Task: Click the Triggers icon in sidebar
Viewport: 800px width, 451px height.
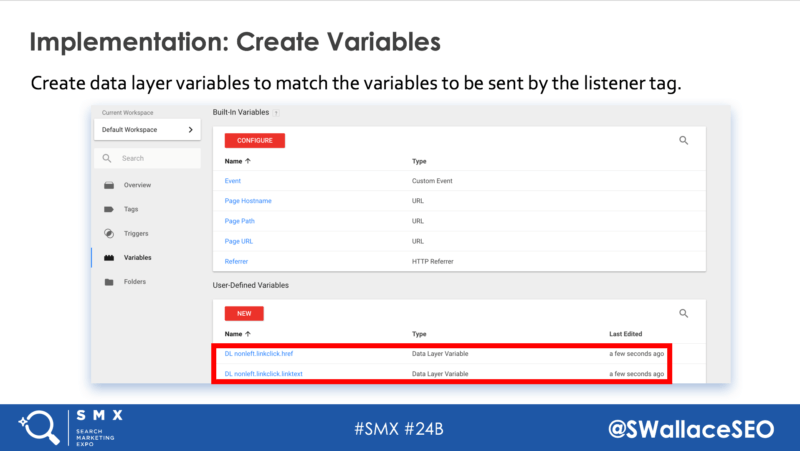Action: tap(109, 233)
